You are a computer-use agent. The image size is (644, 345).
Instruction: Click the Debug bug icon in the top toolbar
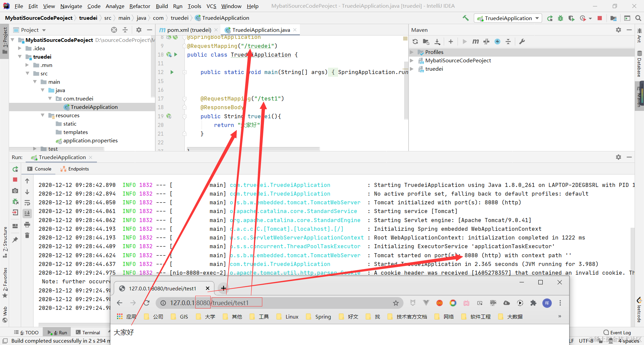click(x=560, y=18)
